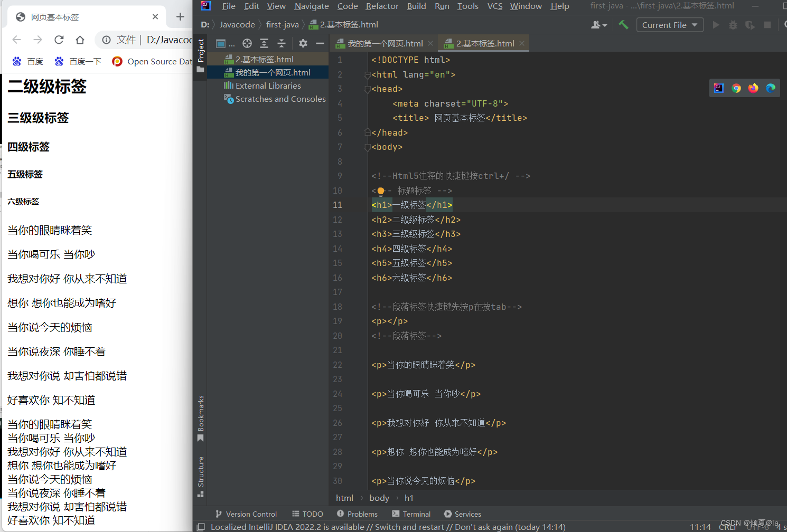This screenshot has height=532, width=787.
Task: Open the Tools menu
Action: tap(467, 6)
